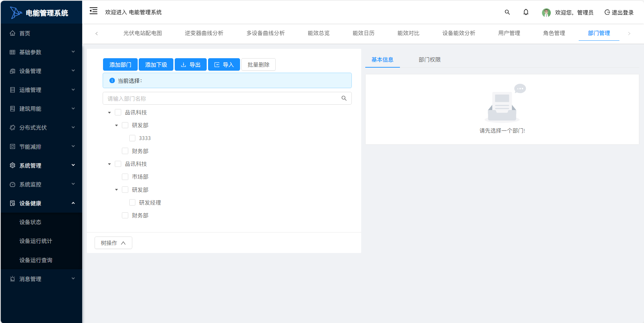Click the 添加下级 button
Screen dimensions: 644x323
[x=156, y=65]
